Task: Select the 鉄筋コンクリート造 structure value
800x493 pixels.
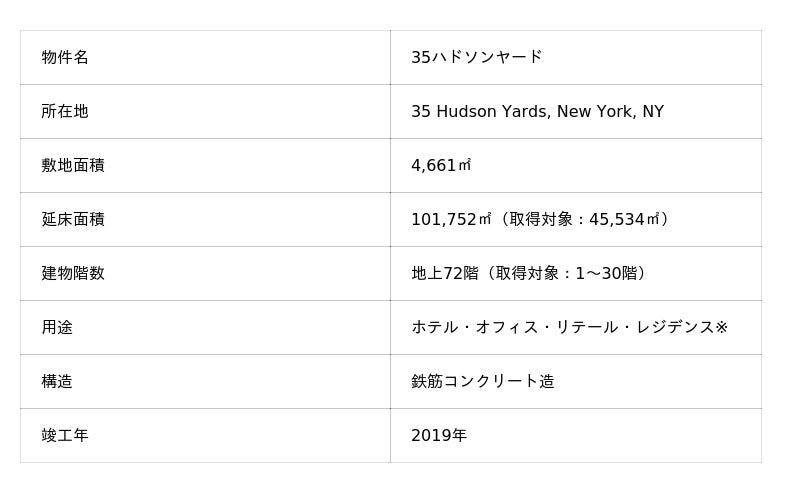Action: (482, 381)
